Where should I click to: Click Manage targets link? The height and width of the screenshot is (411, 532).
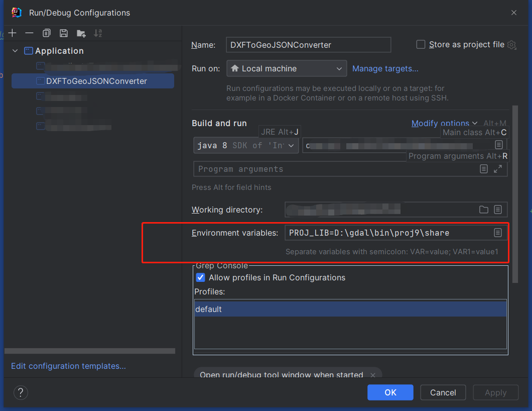click(385, 69)
